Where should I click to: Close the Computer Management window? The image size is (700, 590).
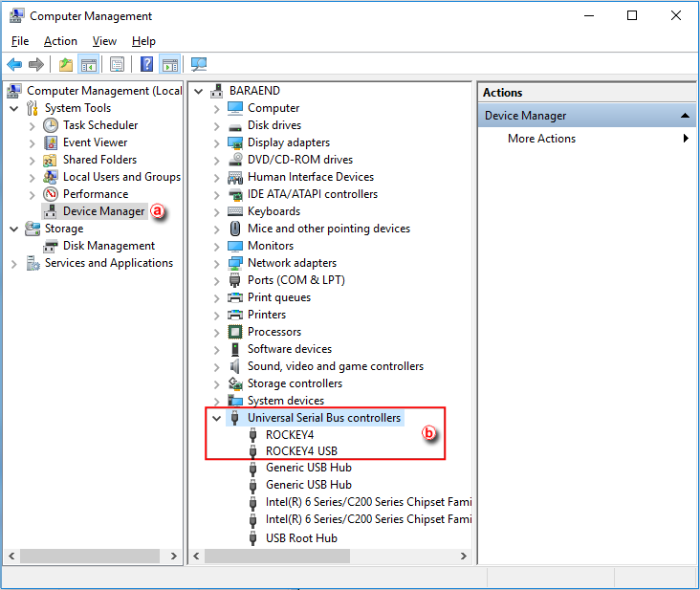click(x=676, y=15)
